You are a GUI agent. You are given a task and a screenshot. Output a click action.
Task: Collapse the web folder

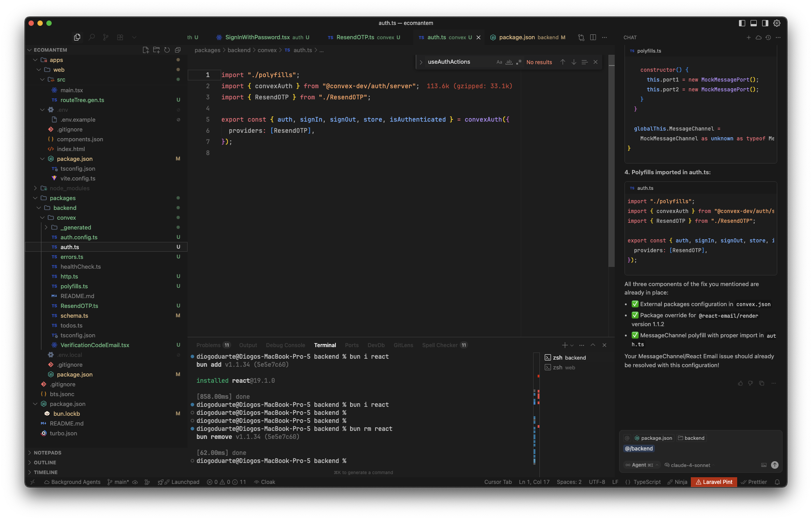pos(39,70)
